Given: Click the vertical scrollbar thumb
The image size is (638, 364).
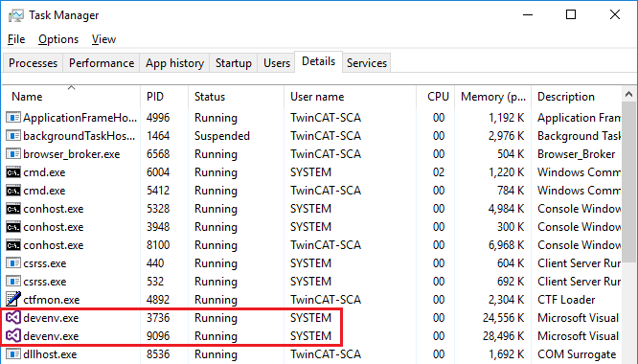Looking at the screenshot, I should [x=628, y=183].
